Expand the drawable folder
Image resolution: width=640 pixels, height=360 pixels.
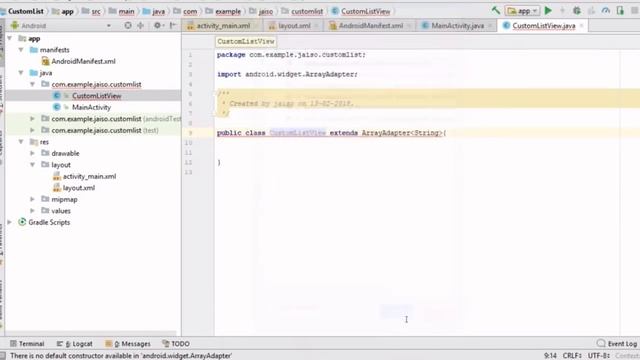click(32, 153)
